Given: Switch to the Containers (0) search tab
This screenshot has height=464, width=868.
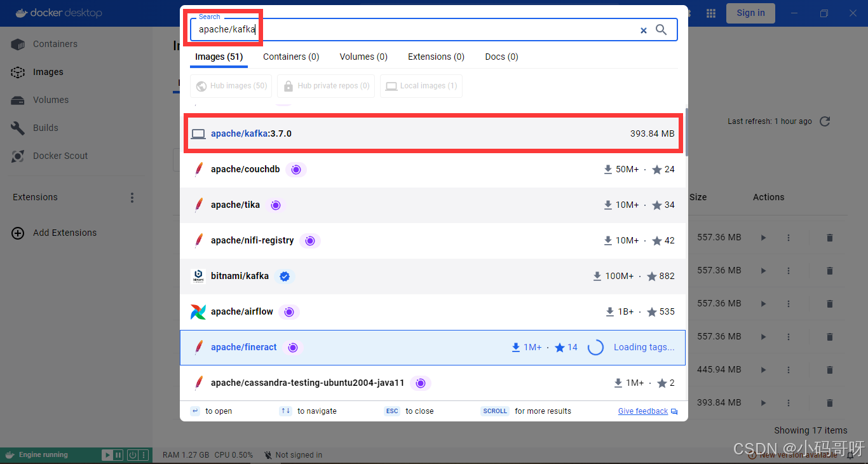Looking at the screenshot, I should pyautogui.click(x=291, y=57).
